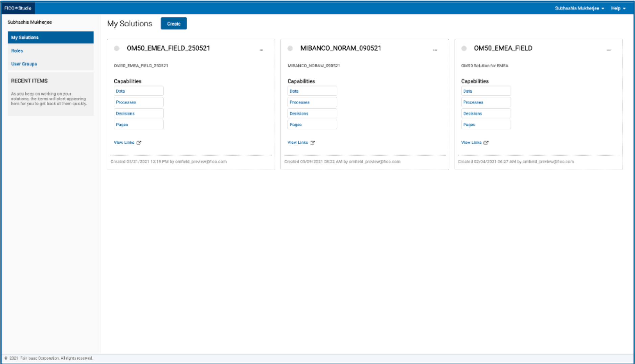The height and width of the screenshot is (364, 635).
Task: Click status circle of OM50_EMEA_FIELD
Action: click(x=464, y=48)
